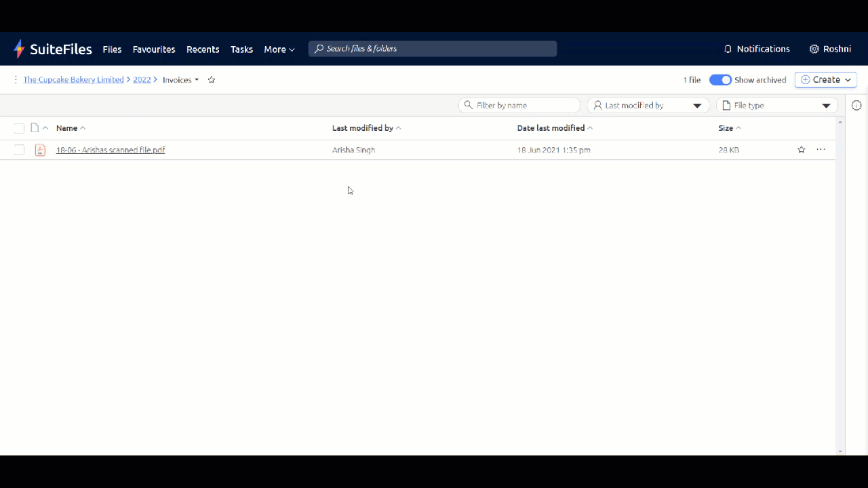Favourite the Invoices folder using the star icon

pyautogui.click(x=211, y=79)
